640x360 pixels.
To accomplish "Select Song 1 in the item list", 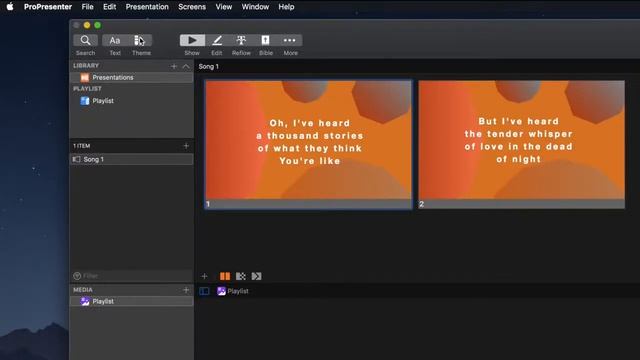I will click(131, 160).
